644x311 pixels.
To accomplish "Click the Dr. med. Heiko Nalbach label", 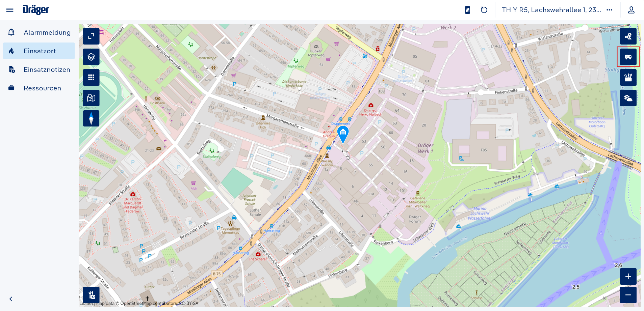I will click(371, 112).
